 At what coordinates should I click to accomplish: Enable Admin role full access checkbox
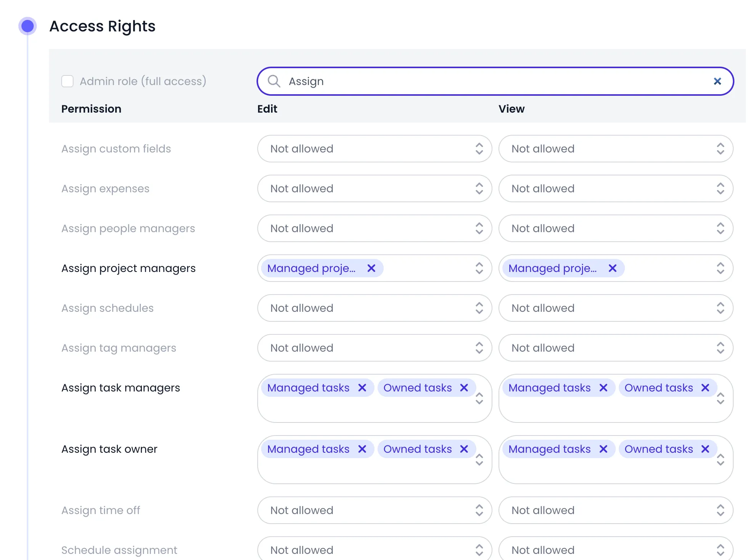click(67, 81)
